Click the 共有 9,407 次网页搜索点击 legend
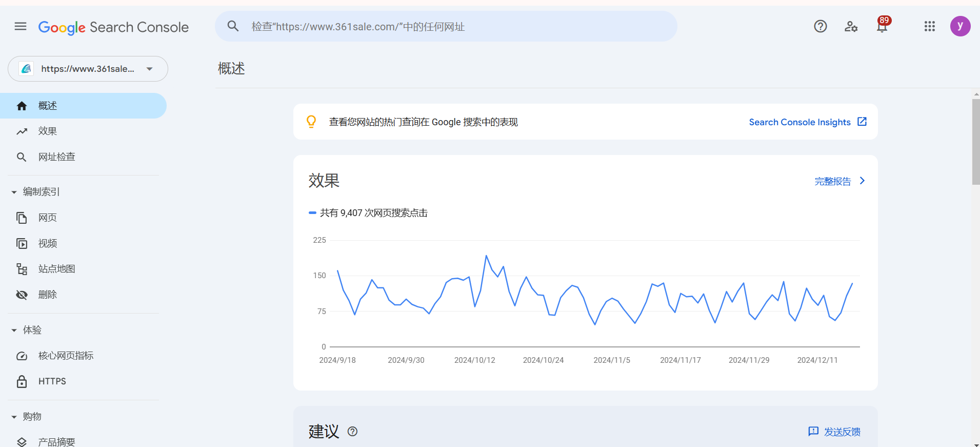The height and width of the screenshot is (447, 980). point(368,213)
